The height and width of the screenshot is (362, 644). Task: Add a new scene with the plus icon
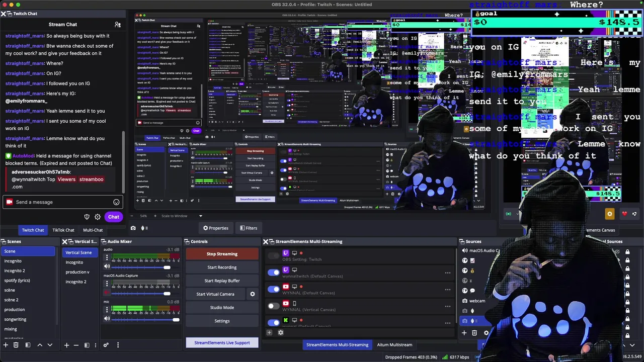[x=6, y=345]
